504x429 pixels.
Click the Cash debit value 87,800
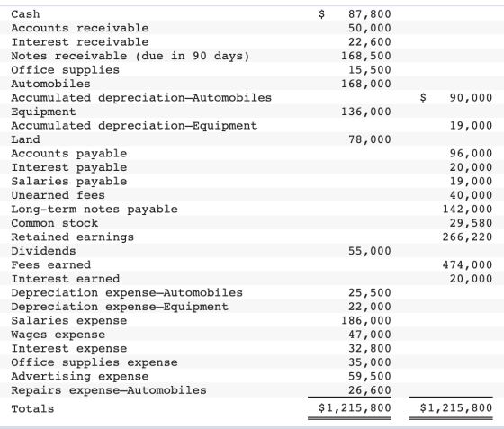(x=370, y=14)
